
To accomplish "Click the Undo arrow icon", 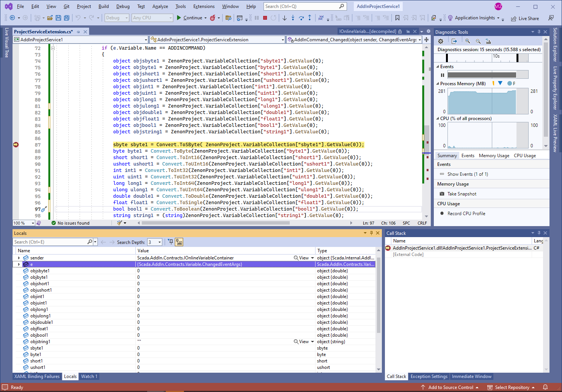I will coord(78,18).
